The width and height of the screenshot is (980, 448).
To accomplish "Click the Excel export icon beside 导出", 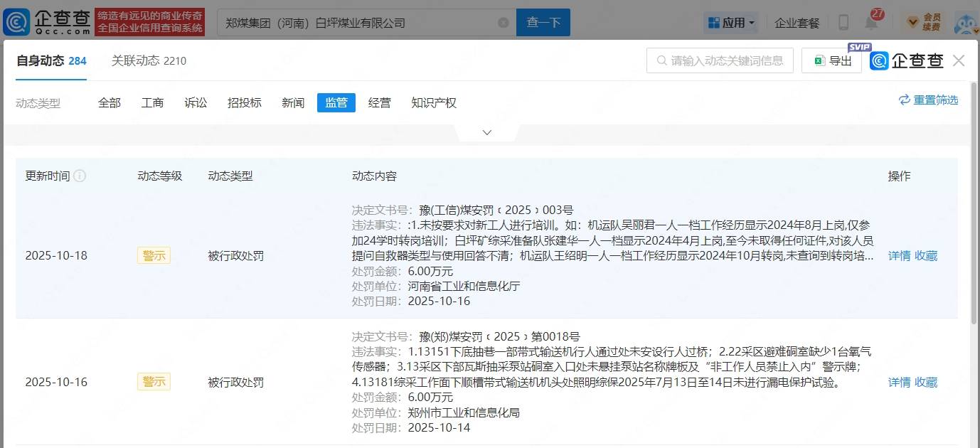I will tap(819, 60).
